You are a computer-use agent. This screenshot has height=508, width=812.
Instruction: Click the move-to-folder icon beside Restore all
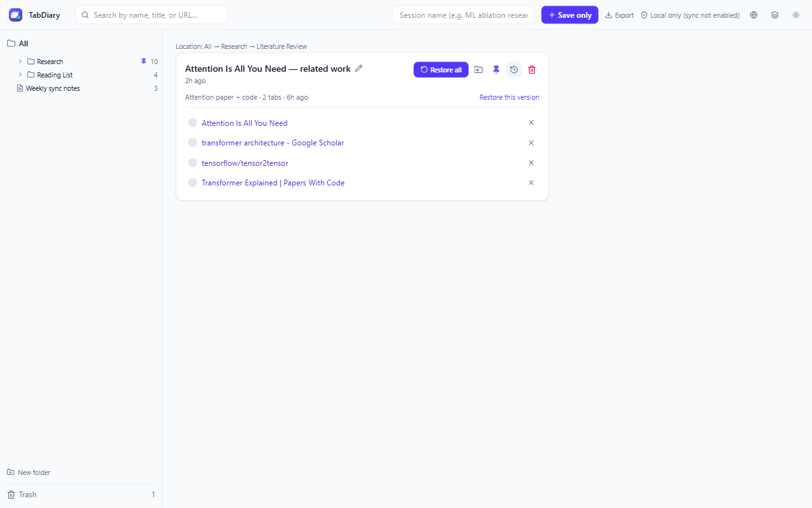[479, 70]
